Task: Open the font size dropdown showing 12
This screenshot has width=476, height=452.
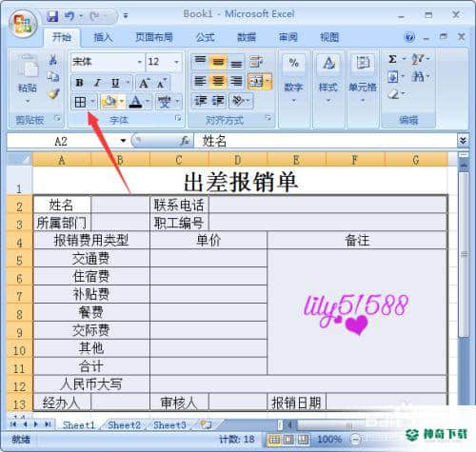Action: coord(177,62)
